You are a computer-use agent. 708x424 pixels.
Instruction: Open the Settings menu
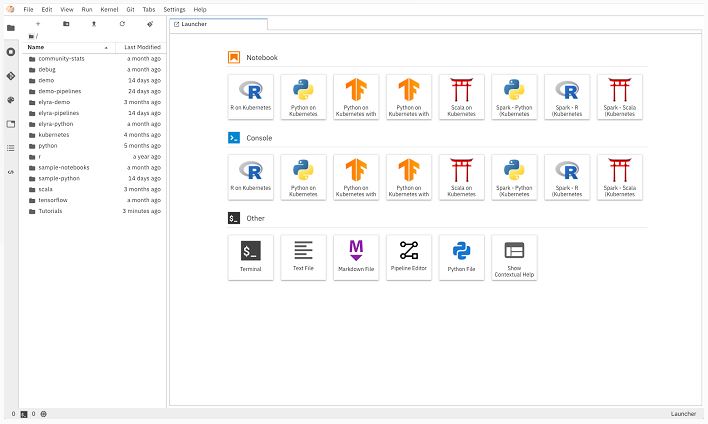pos(174,9)
